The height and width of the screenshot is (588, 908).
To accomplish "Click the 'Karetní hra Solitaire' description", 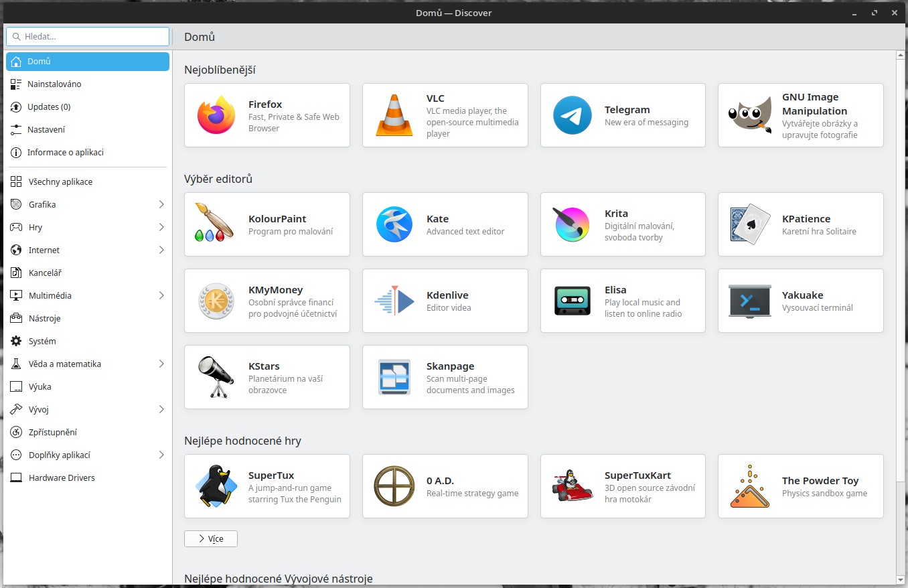I will coord(819,232).
